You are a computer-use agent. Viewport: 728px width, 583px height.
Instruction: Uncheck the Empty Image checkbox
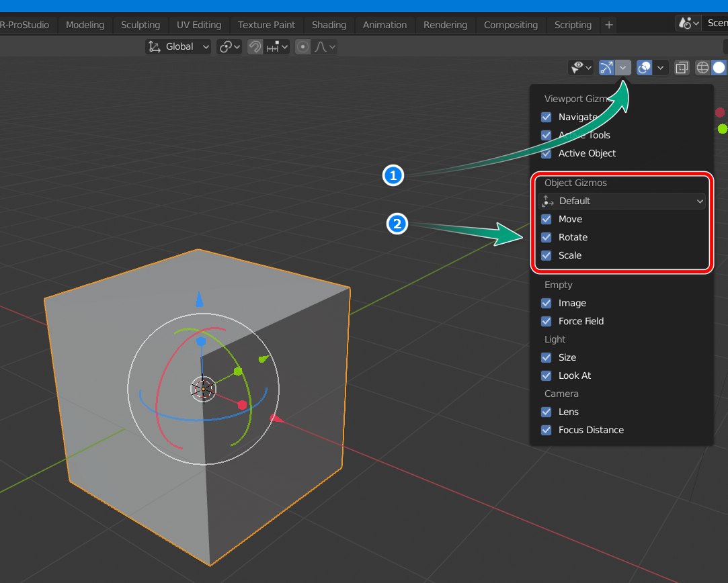[x=546, y=303]
